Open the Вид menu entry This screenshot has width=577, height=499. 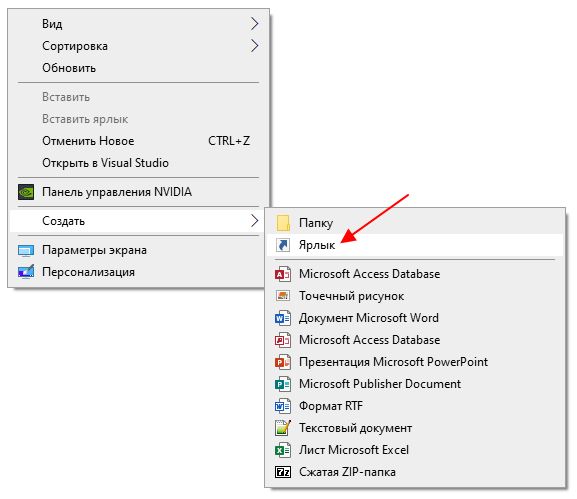(x=138, y=24)
